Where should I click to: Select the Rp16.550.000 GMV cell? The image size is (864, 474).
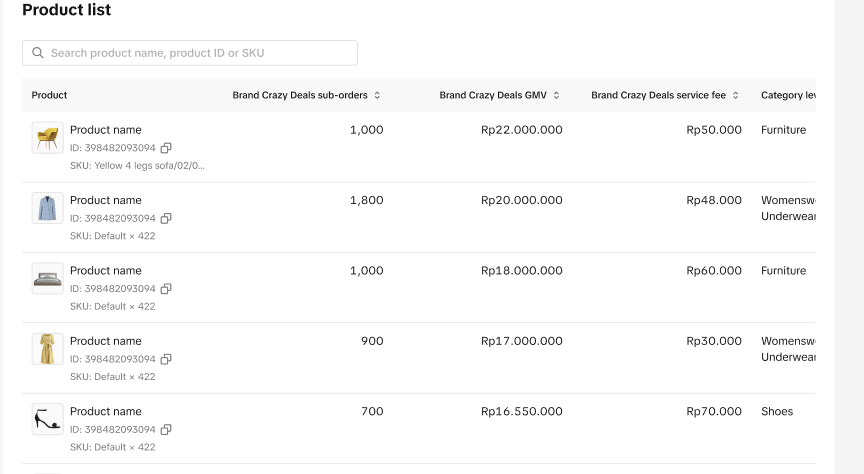(x=521, y=411)
